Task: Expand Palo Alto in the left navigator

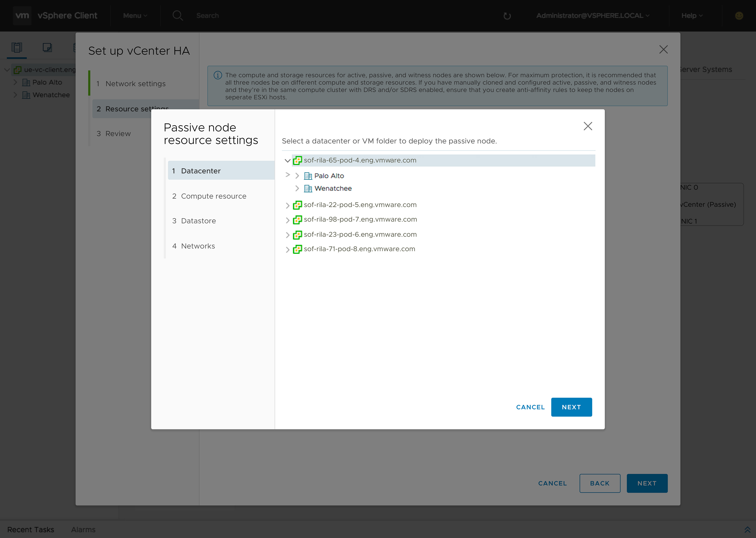Action: pos(15,82)
